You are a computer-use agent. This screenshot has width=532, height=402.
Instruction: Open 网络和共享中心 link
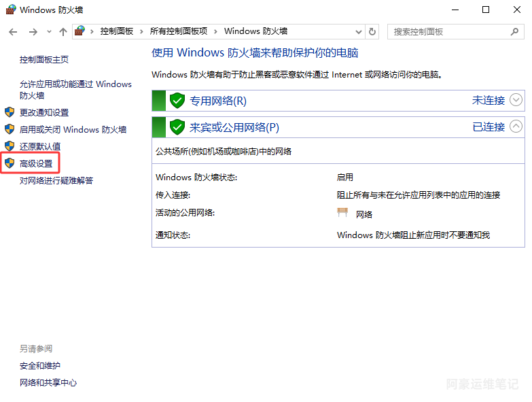[48, 382]
